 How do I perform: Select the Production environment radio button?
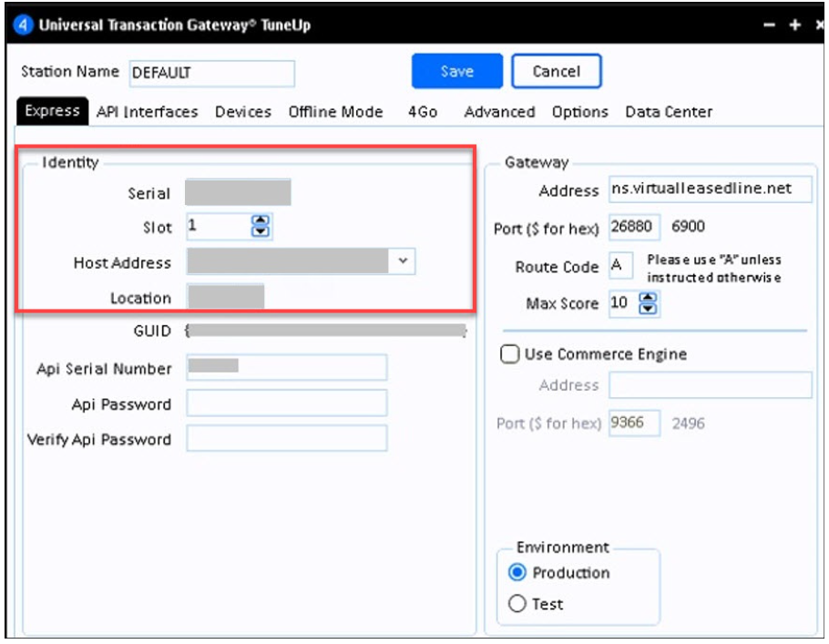click(518, 573)
